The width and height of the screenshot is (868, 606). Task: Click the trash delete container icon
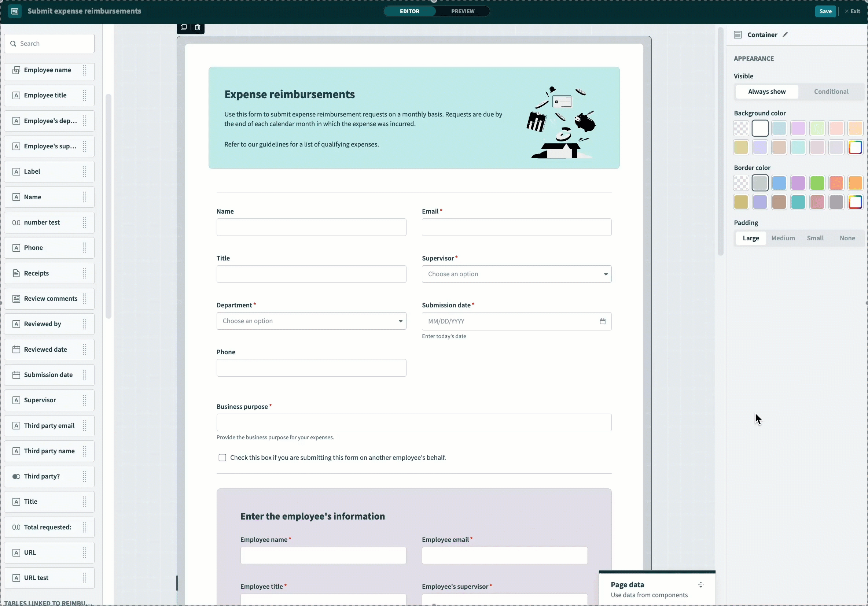[x=197, y=27]
